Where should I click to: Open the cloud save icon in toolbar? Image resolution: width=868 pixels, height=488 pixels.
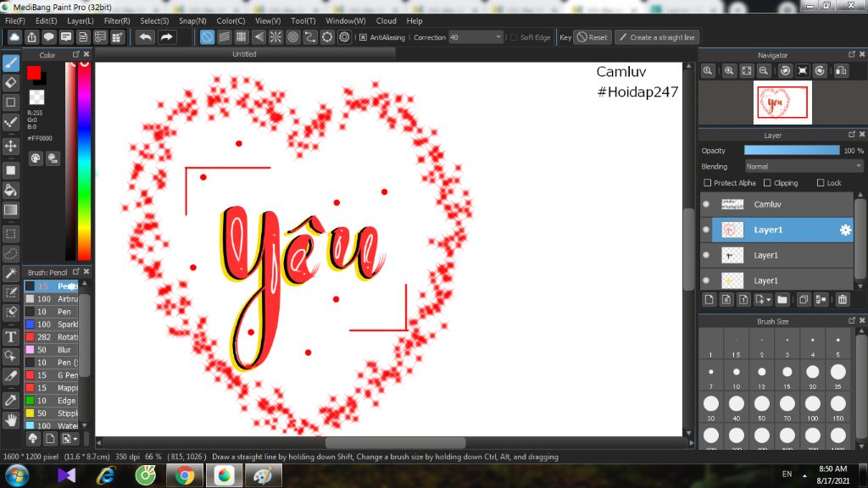click(x=14, y=37)
